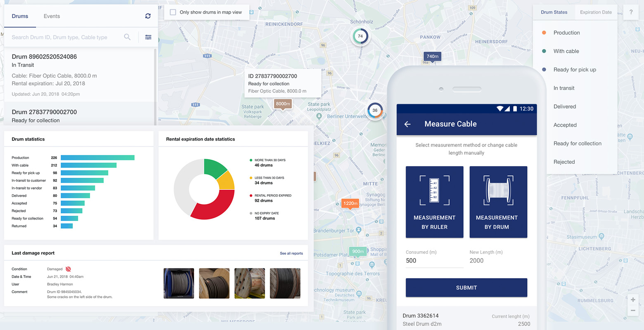Screen dimensions: 644x330
Task: Select Measurement by Drum in the mobile app
Action: [498, 202]
